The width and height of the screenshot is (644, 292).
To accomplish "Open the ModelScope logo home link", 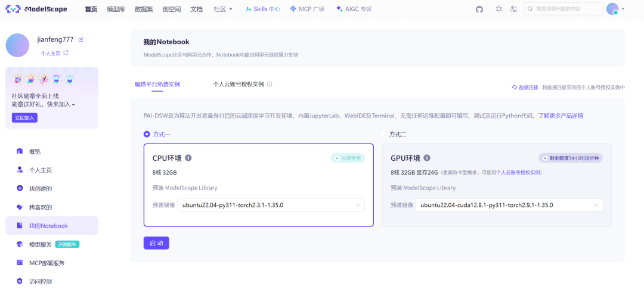I will point(36,9).
